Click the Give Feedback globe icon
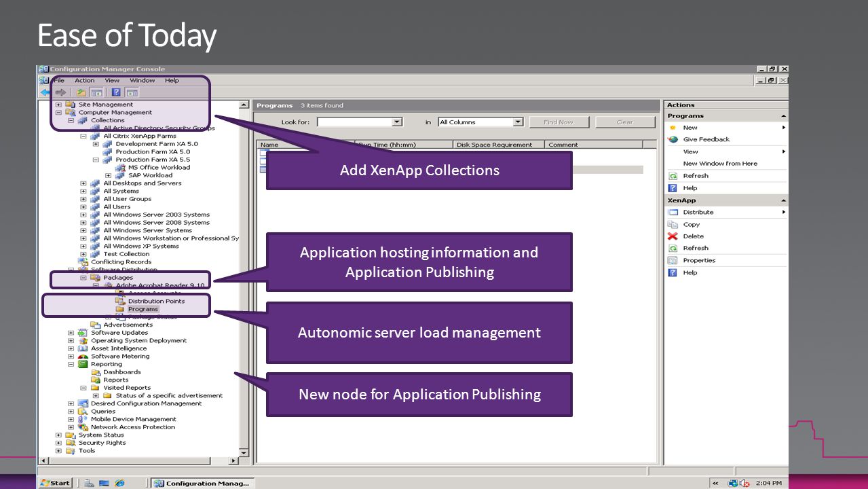 point(673,139)
